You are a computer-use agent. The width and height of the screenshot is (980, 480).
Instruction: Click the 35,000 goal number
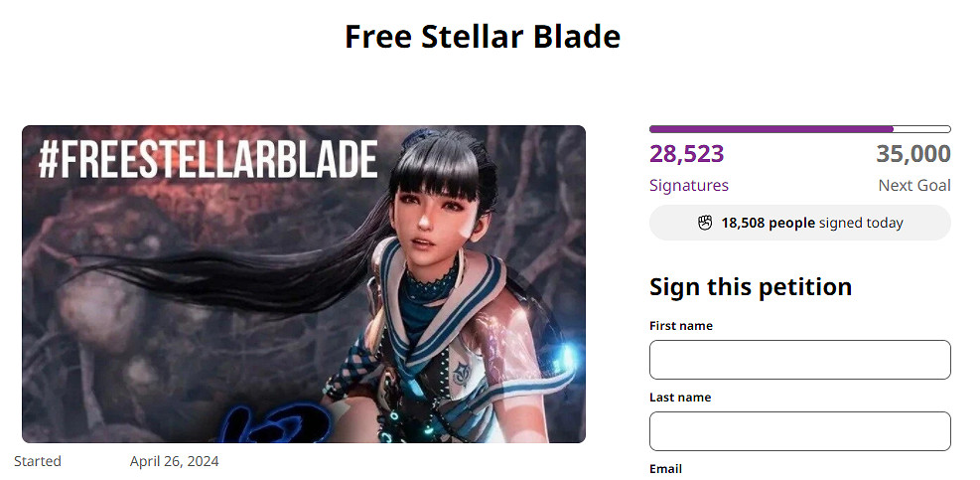(913, 154)
